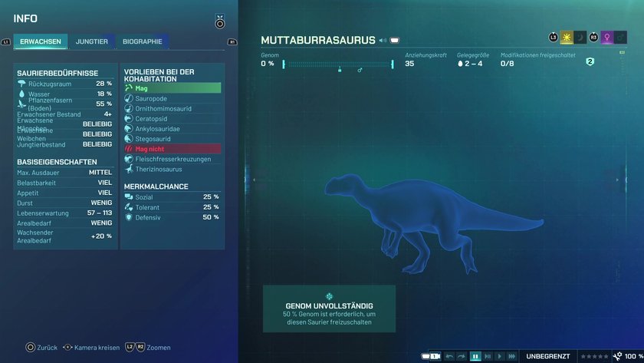Click the Ceratopsid group icon
This screenshot has width=644, height=363.
(129, 118)
